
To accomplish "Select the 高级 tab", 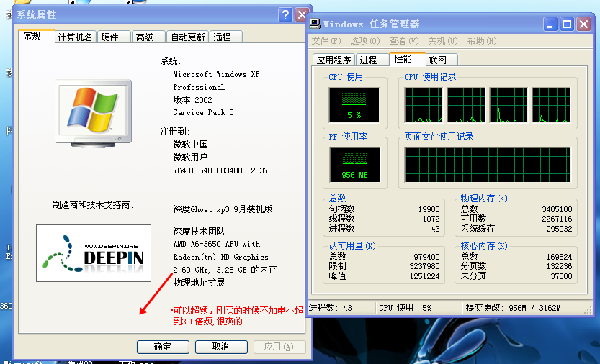I will click(x=145, y=37).
